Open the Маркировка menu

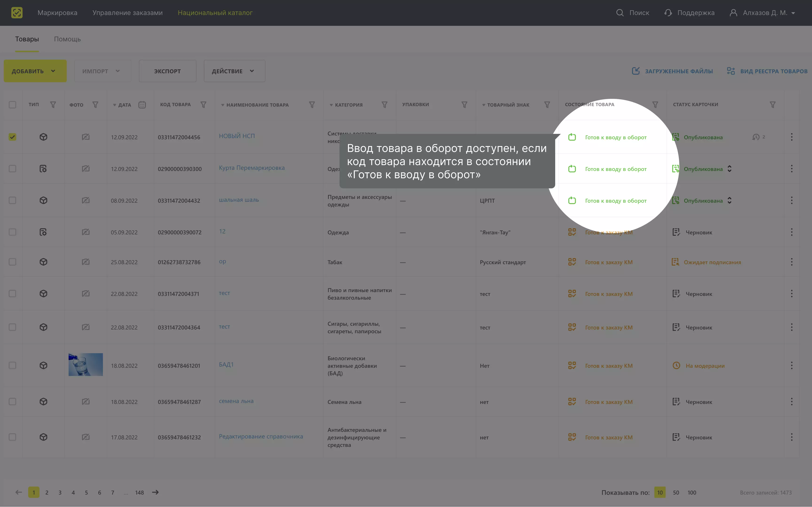click(x=57, y=13)
